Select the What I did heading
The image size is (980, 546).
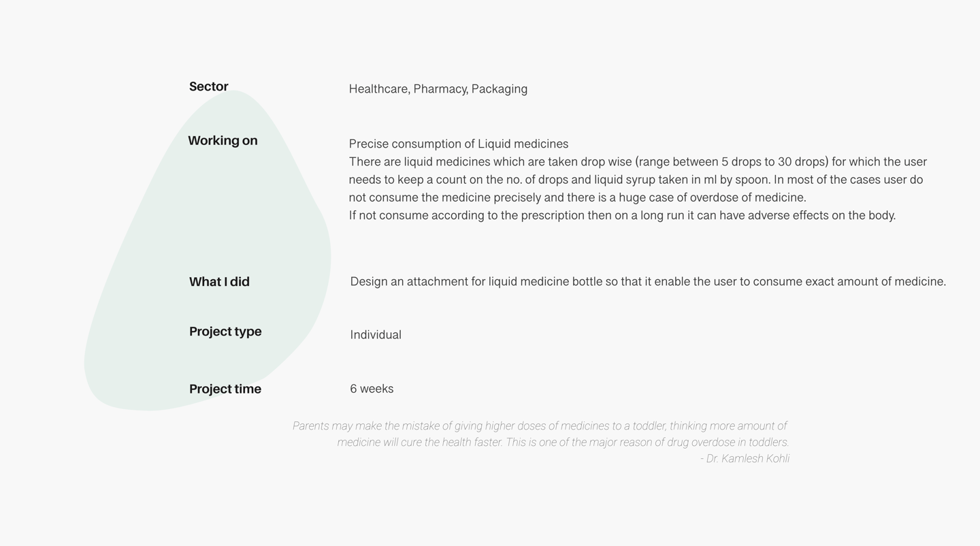[x=219, y=282]
